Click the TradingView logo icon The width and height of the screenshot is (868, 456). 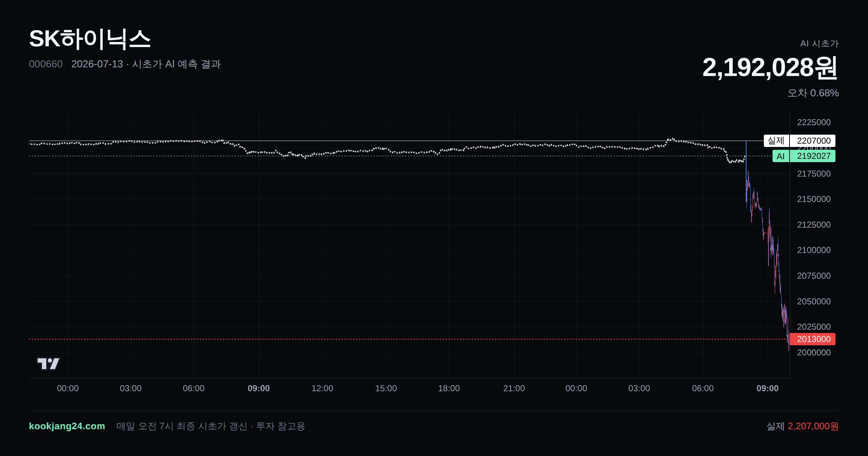tap(48, 363)
